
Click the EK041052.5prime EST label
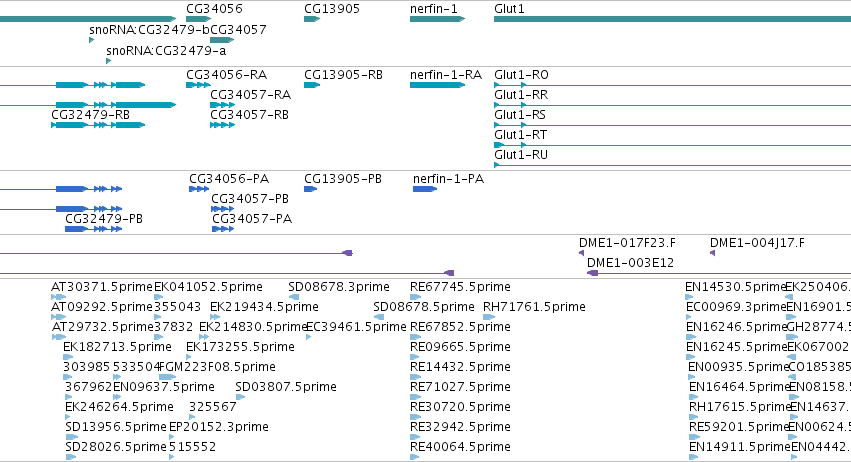(208, 287)
